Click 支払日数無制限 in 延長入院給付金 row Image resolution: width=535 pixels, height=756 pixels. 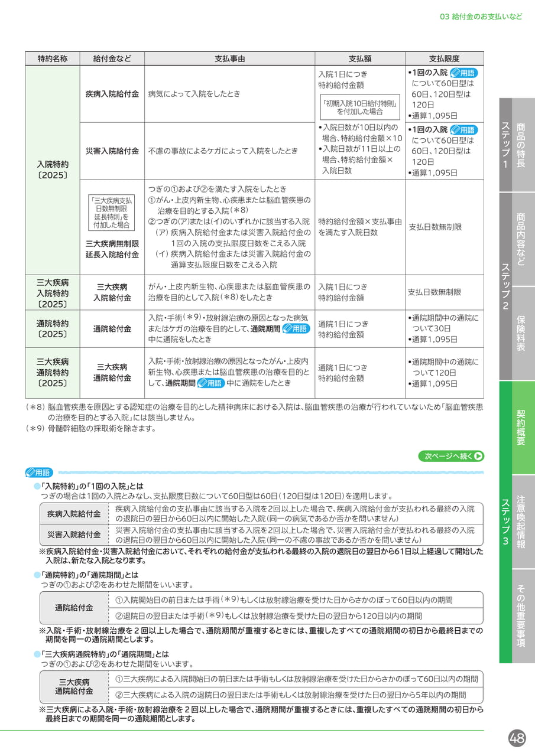pos(444,227)
